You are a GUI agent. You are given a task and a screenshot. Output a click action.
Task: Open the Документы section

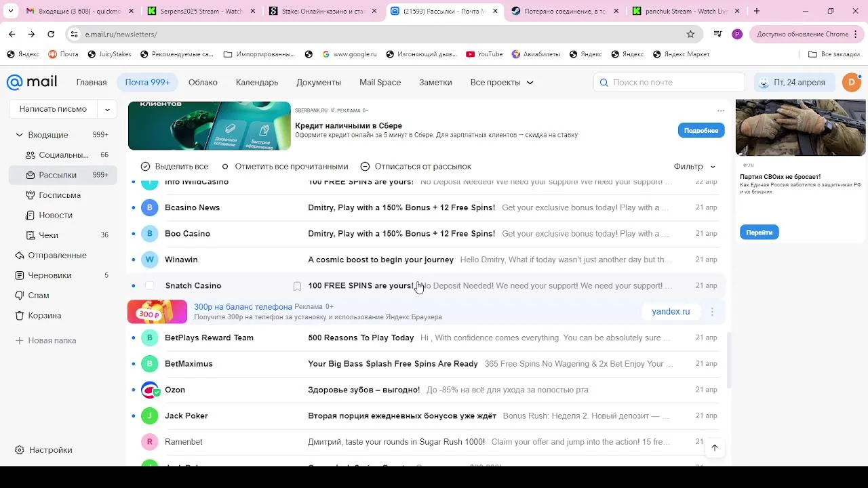pyautogui.click(x=319, y=83)
